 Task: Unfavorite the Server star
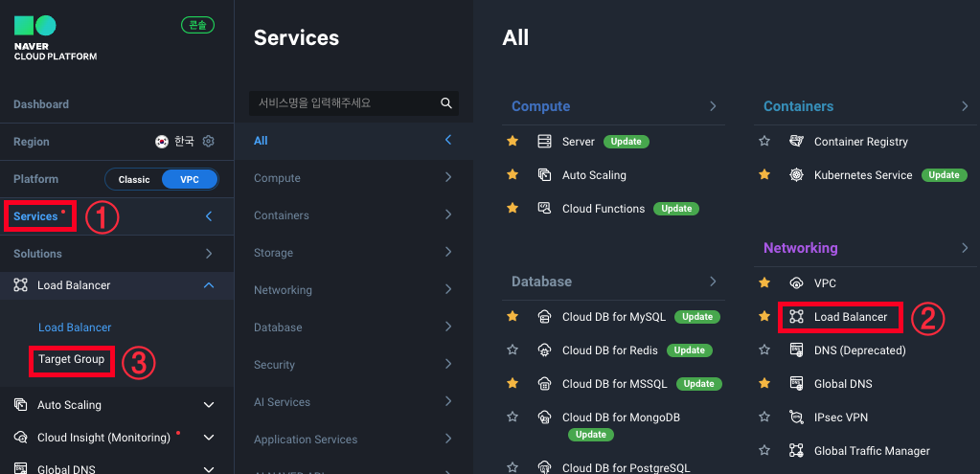click(x=513, y=141)
